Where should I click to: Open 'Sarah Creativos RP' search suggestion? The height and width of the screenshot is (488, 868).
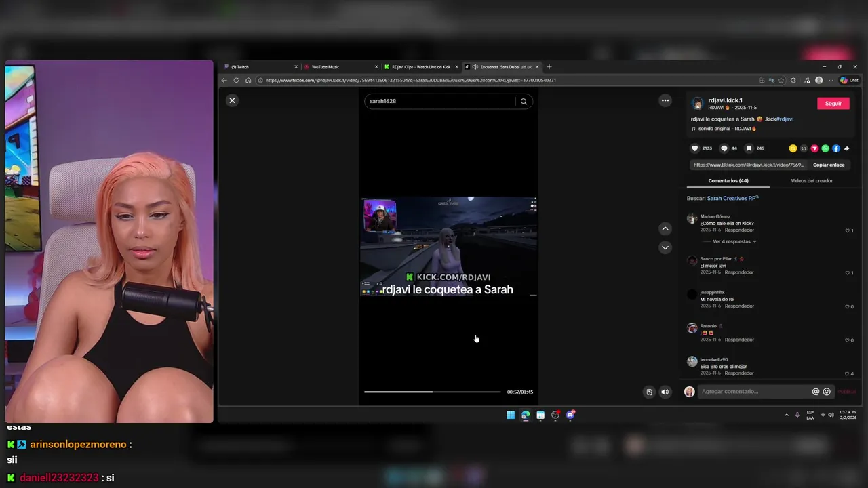732,199
